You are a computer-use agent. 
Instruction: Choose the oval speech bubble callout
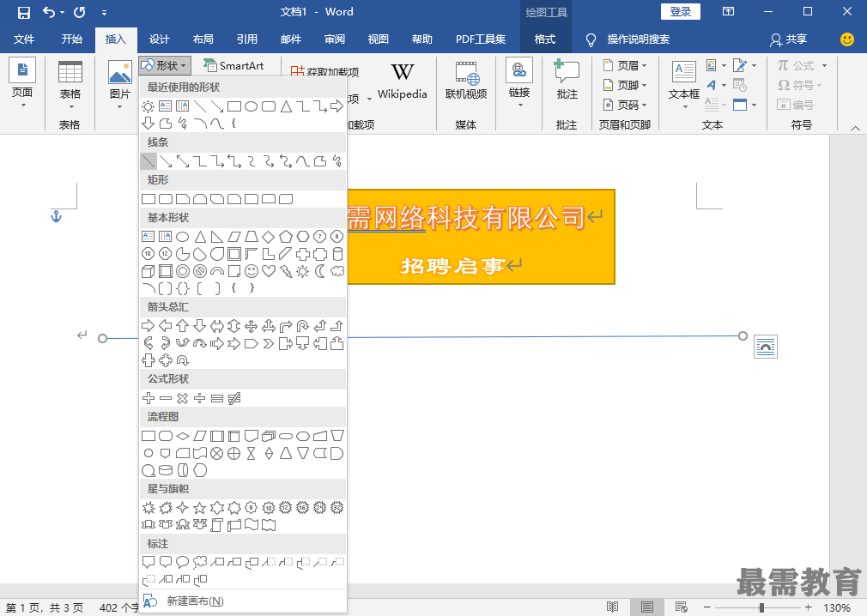pos(183,563)
